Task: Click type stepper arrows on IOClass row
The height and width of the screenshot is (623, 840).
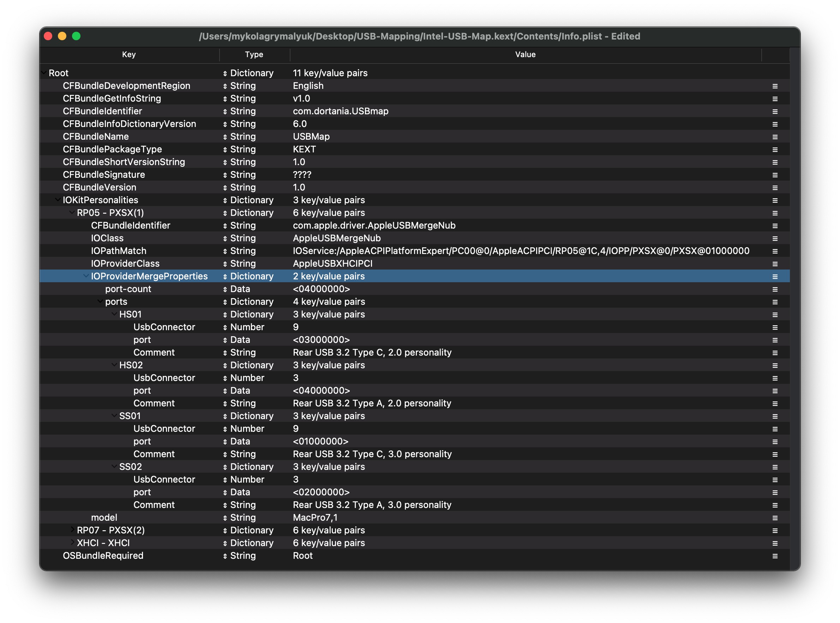Action: tap(225, 238)
